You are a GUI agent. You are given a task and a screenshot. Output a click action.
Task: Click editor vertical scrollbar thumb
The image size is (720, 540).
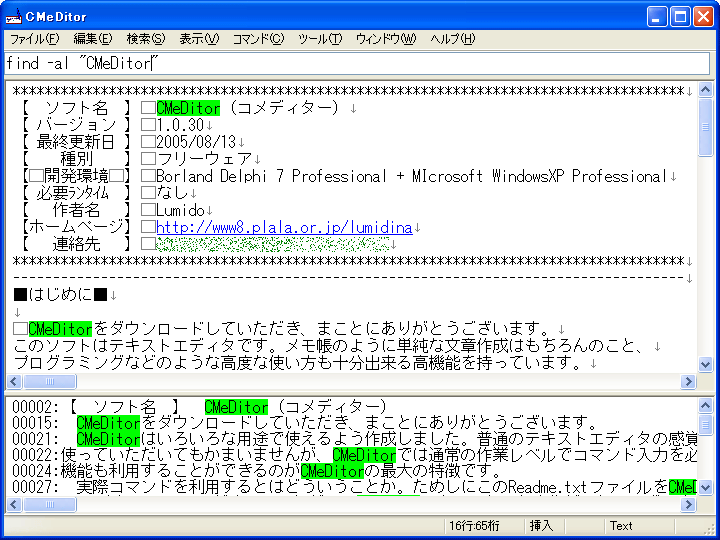(x=705, y=127)
